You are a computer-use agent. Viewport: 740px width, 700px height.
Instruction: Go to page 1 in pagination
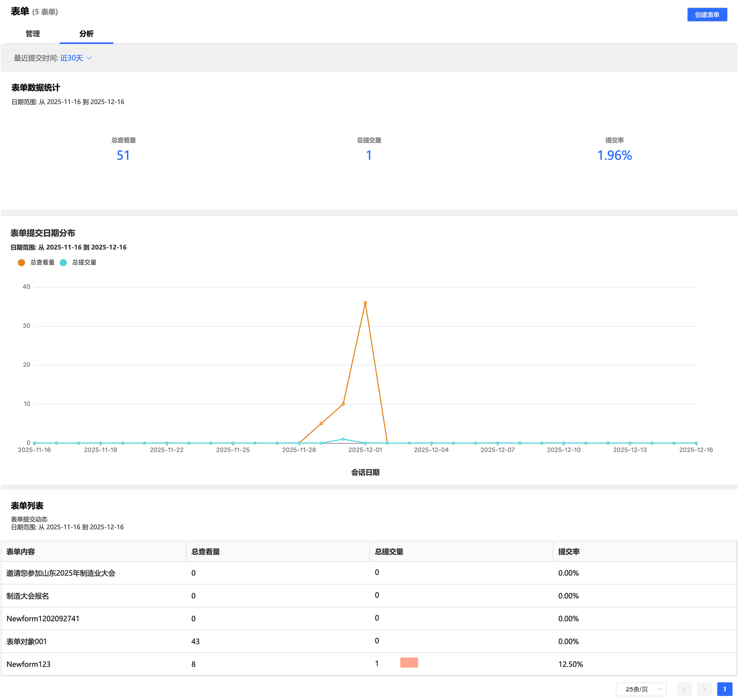coord(724,689)
